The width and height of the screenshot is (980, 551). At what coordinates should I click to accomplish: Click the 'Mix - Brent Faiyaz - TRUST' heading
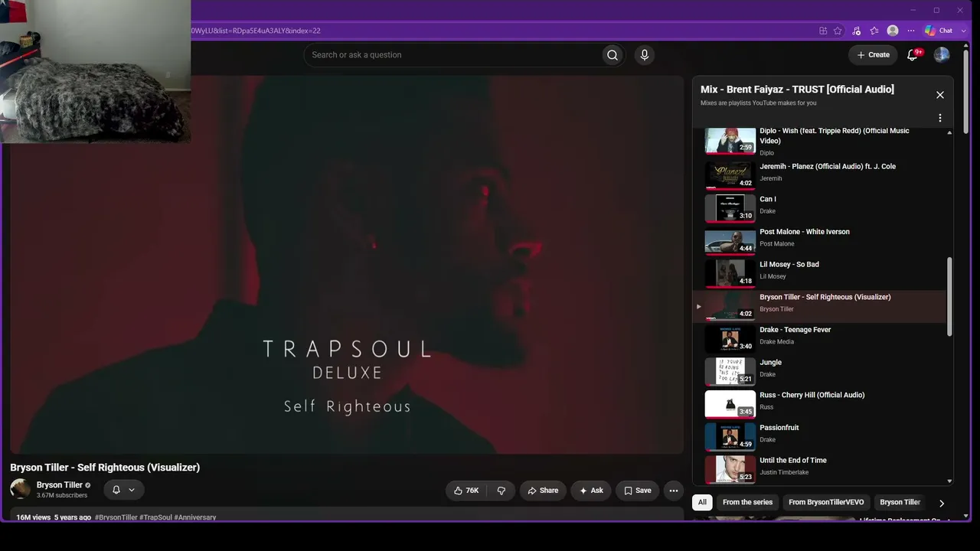(x=797, y=90)
